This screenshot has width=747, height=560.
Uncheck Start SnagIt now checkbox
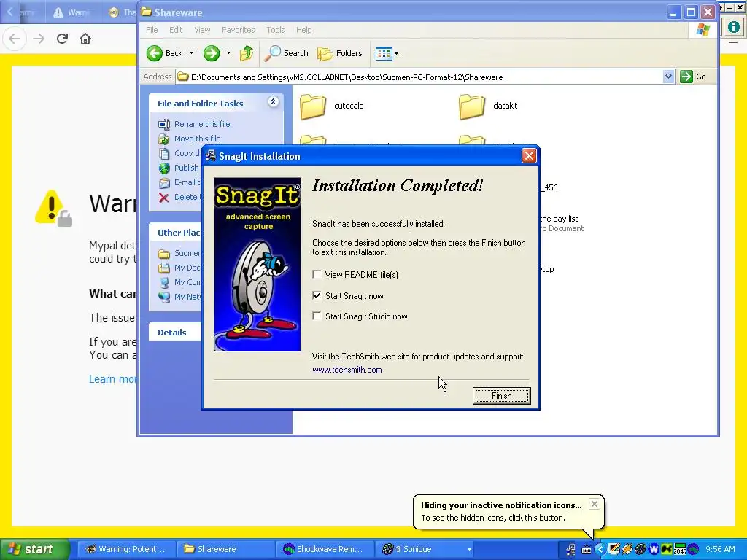(317, 295)
